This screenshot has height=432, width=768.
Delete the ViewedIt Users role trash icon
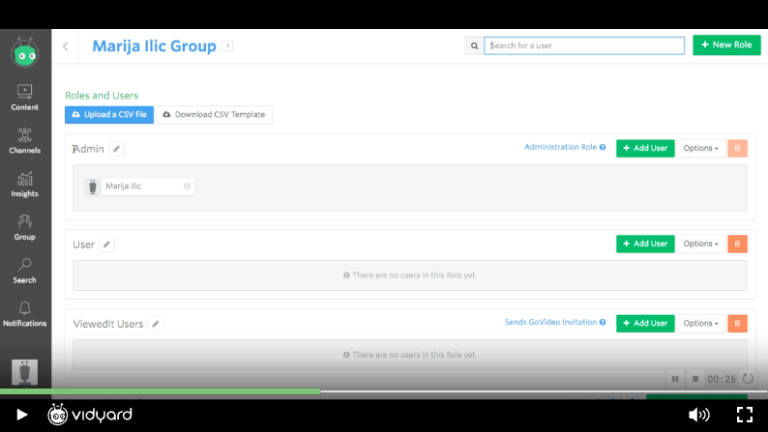737,323
